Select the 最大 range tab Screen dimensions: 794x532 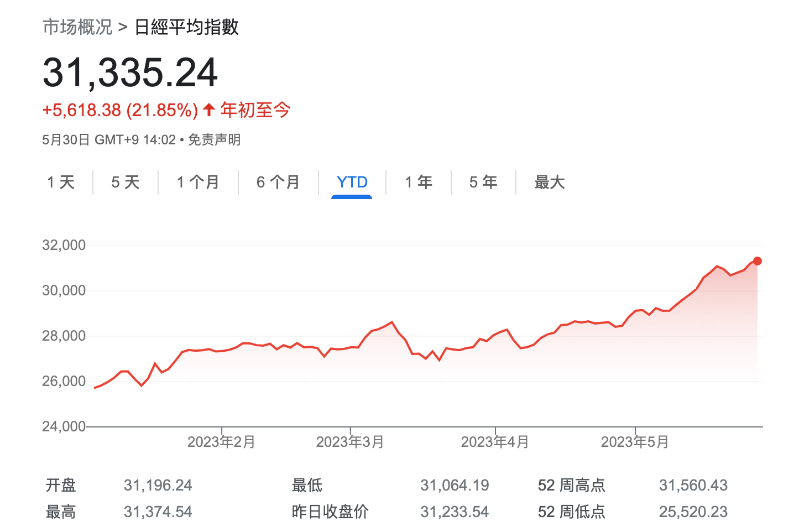click(550, 182)
